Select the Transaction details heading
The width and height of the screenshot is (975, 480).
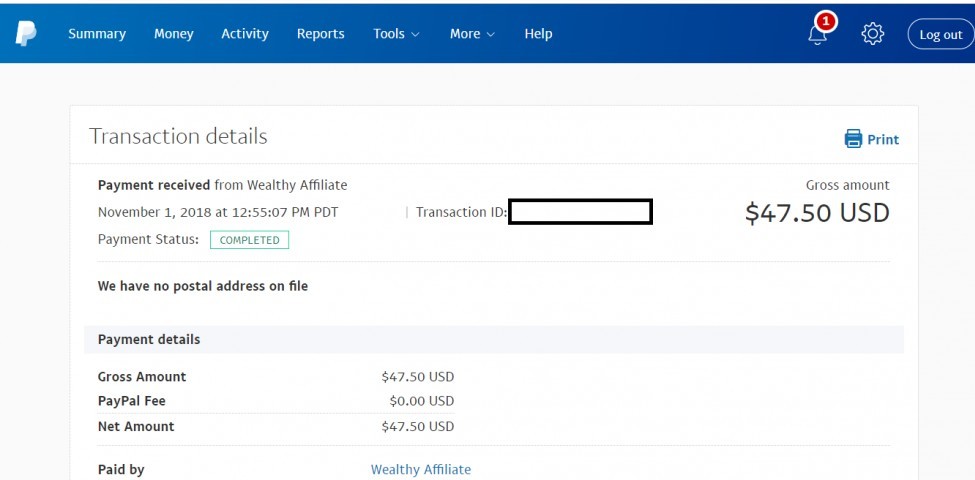(x=178, y=136)
